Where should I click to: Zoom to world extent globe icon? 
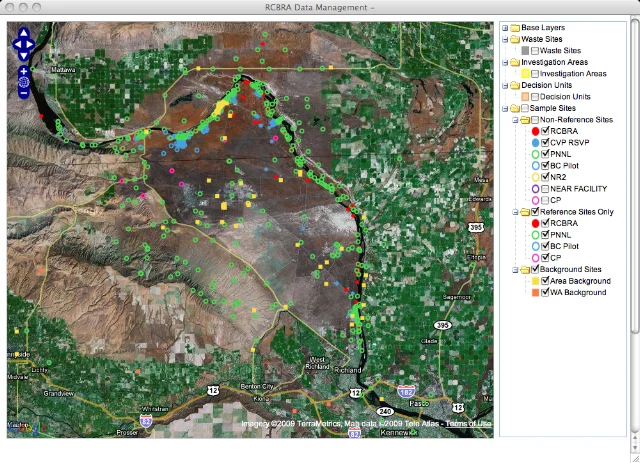coord(24,82)
